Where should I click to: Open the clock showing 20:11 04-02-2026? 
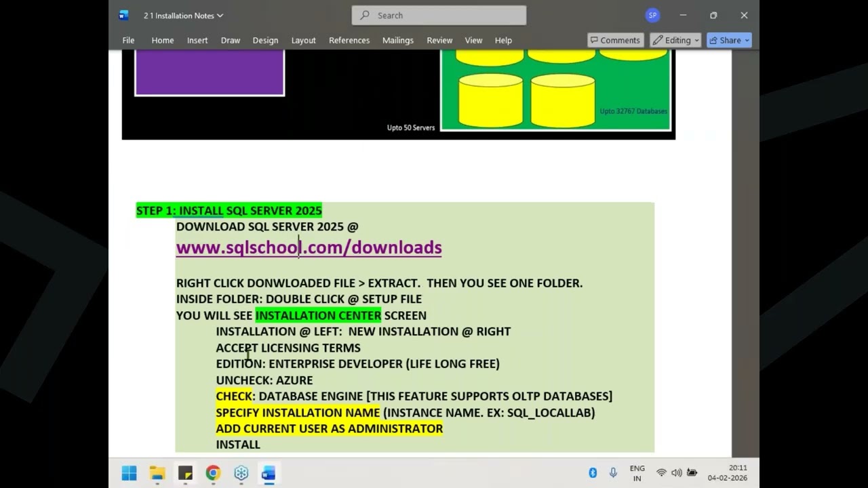click(727, 473)
